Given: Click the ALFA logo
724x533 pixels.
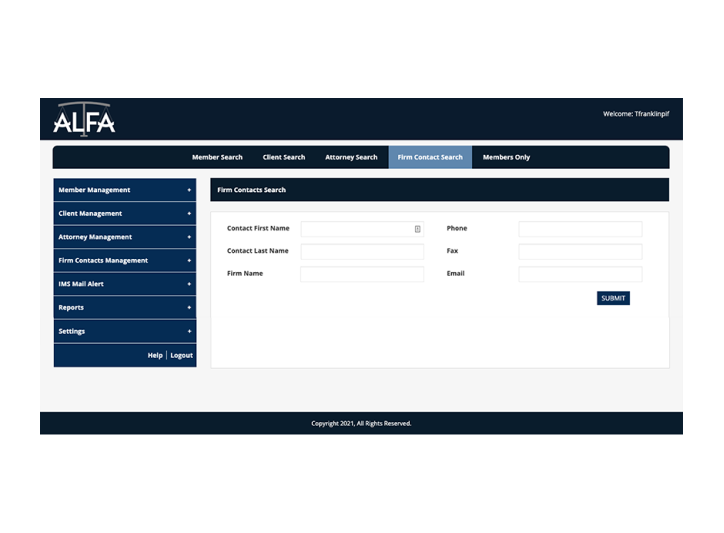Looking at the screenshot, I should point(84,119).
